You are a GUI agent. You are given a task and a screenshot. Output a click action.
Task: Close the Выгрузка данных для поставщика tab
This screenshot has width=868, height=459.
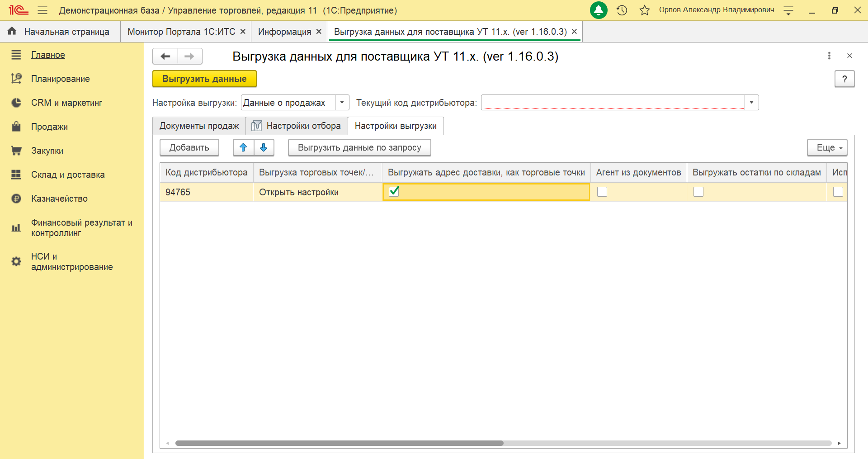pos(574,32)
